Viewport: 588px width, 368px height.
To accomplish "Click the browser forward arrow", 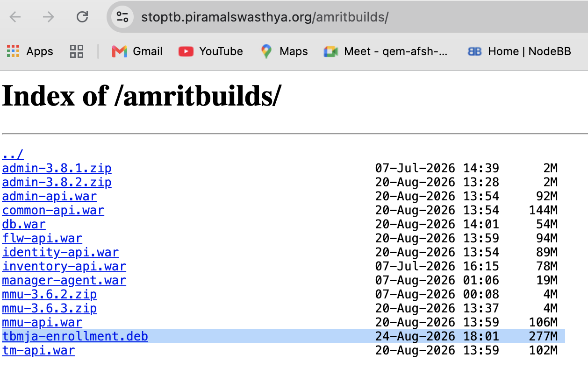I will (48, 17).
